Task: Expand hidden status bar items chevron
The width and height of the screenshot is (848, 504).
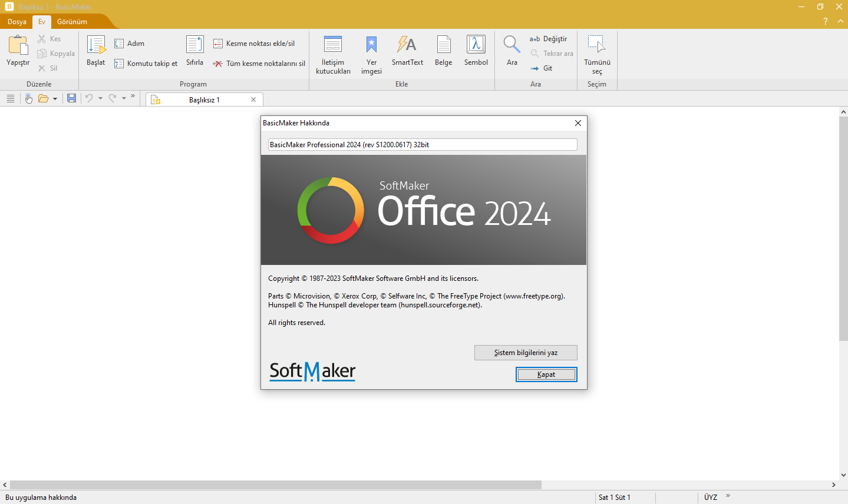Action: point(728,496)
